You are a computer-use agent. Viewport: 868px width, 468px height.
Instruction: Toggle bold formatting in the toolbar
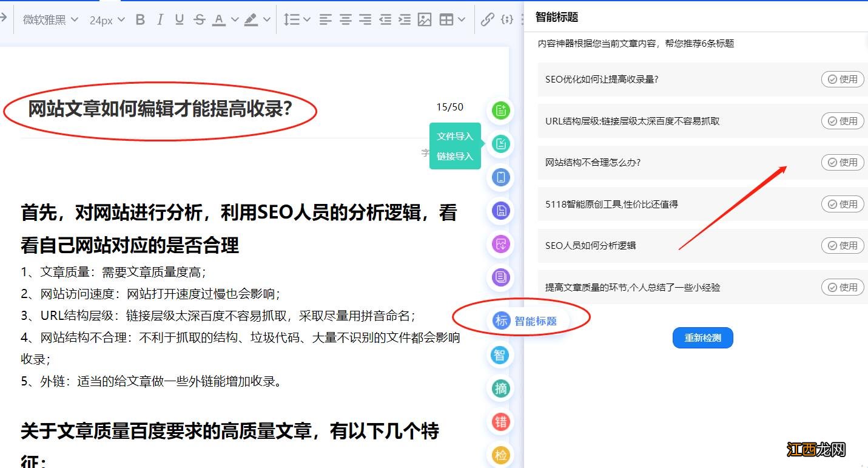point(140,19)
